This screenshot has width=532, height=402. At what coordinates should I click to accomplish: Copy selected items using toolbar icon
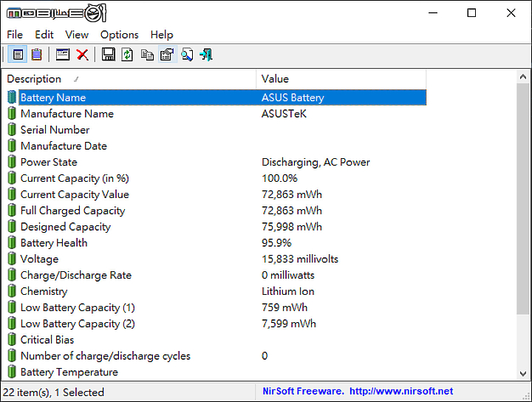(147, 55)
